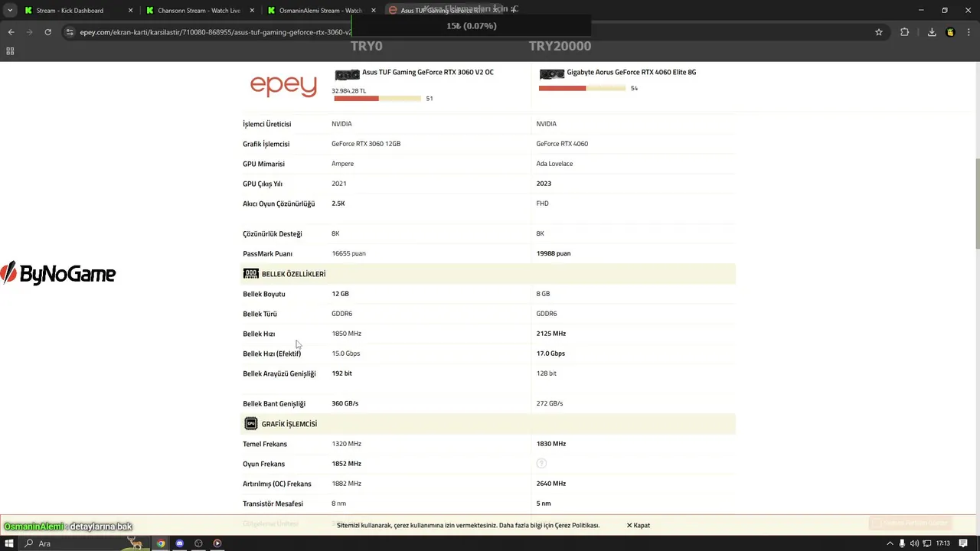This screenshot has height=551, width=980.
Task: View site information icon in address bar
Action: coord(70,32)
